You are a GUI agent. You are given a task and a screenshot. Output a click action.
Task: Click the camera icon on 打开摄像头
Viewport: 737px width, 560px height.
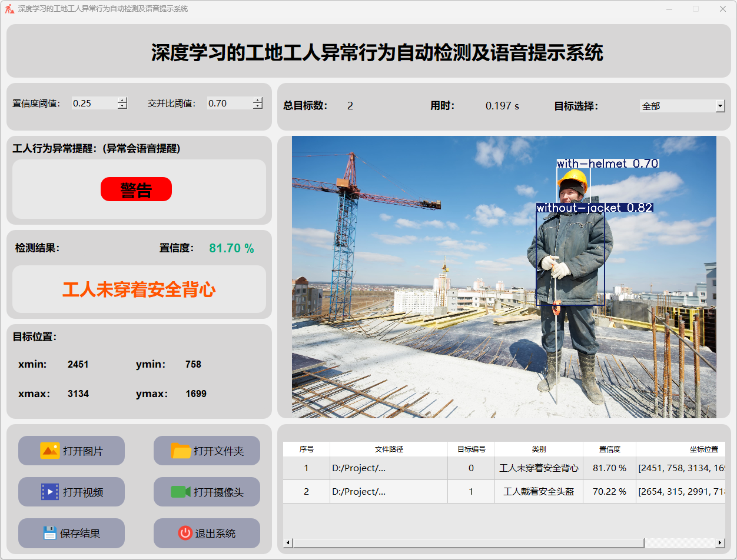click(x=181, y=492)
